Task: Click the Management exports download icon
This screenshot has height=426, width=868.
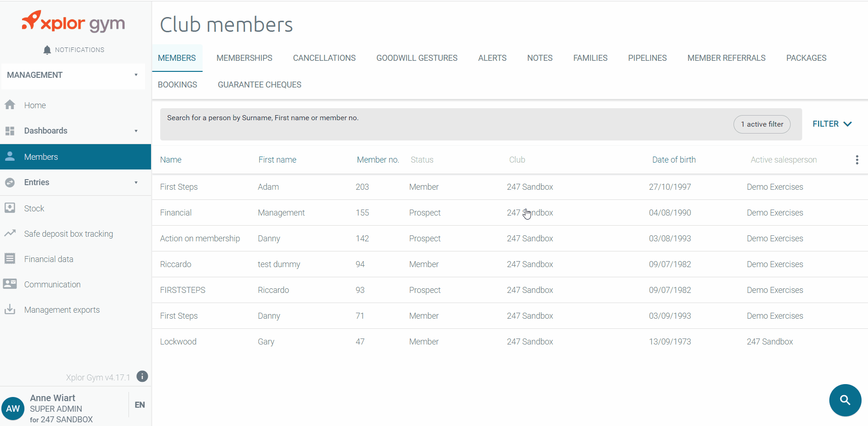Action: click(10, 309)
